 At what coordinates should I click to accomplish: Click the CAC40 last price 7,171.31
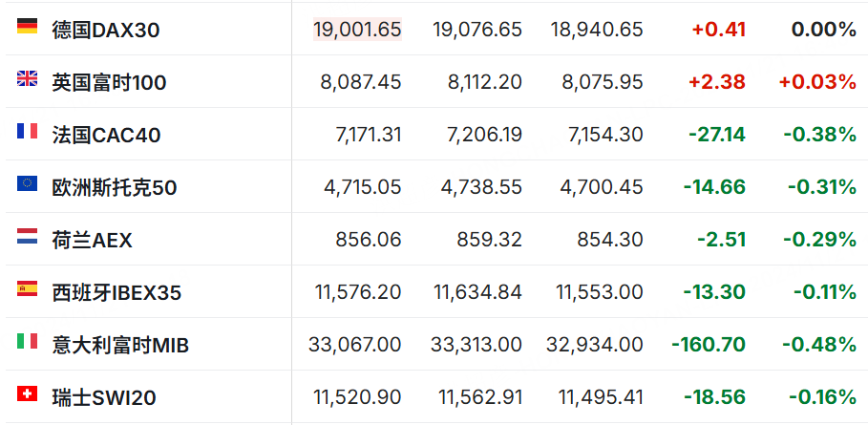click(x=369, y=135)
